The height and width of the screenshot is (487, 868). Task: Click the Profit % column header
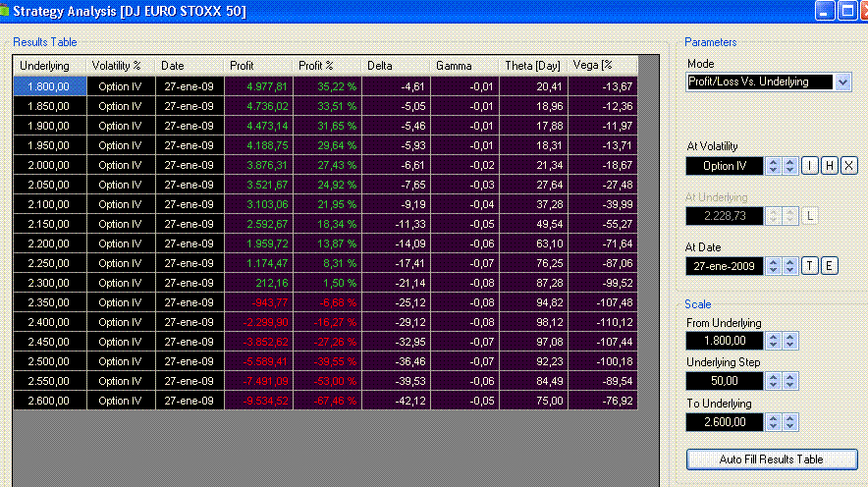(327, 66)
